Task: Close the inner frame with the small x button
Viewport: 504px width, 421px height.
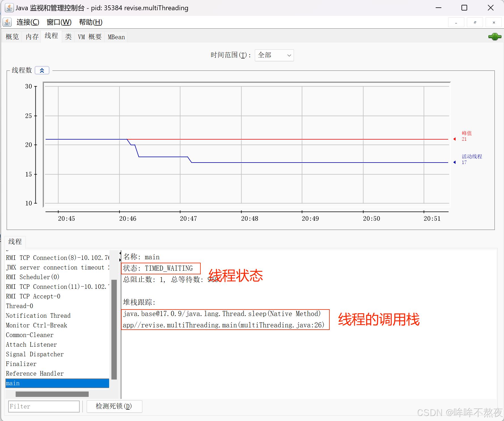Action: [x=494, y=22]
